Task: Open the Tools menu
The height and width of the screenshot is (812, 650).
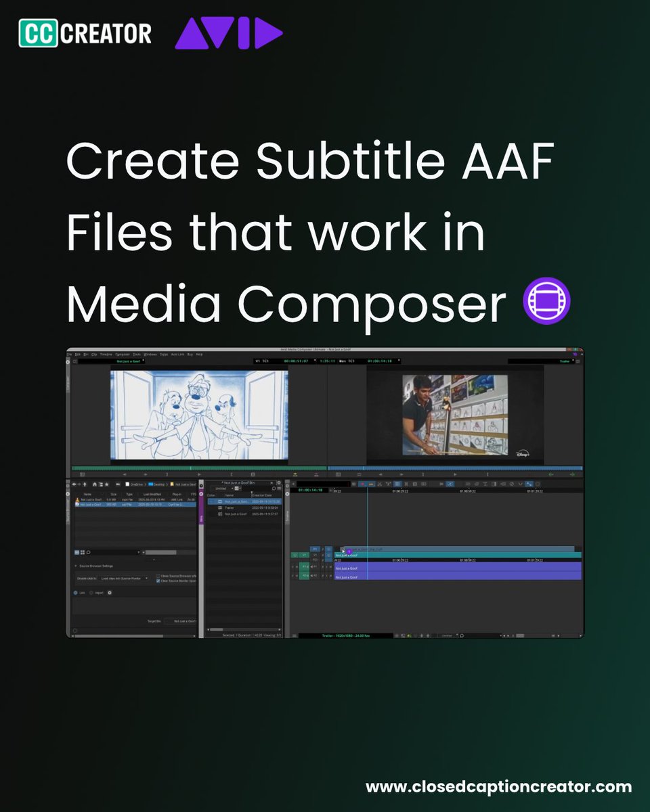Action: click(137, 355)
